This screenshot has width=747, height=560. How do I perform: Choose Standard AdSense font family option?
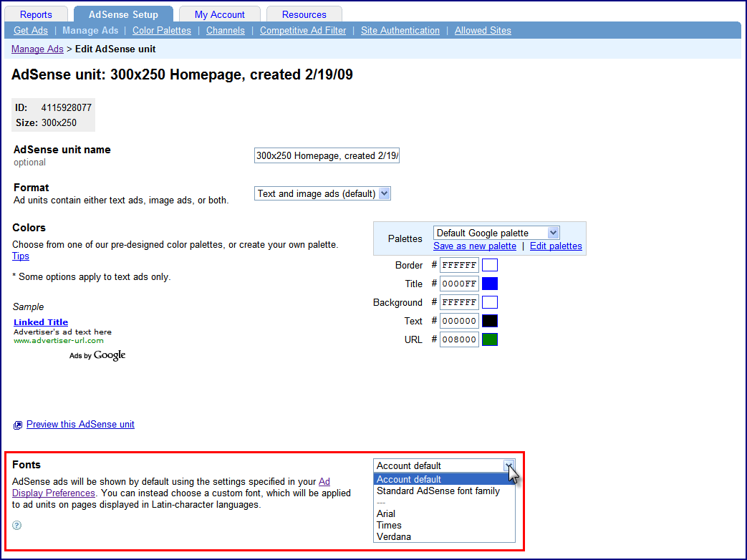pos(444,491)
